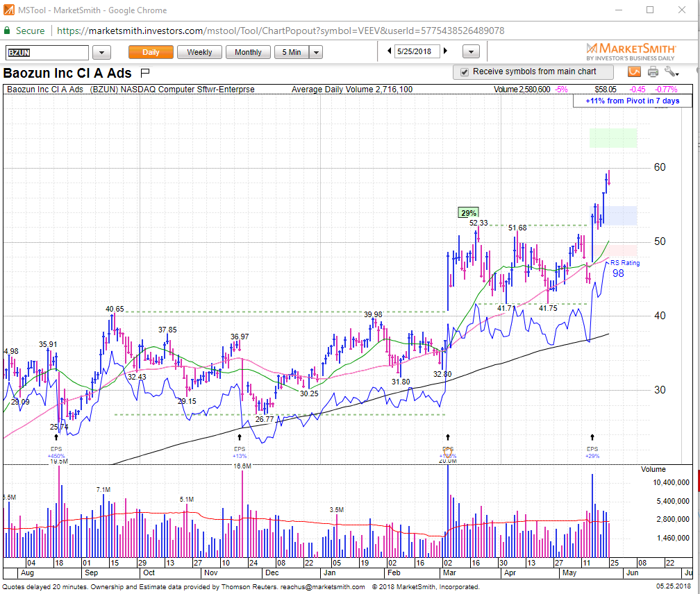700x594 pixels.
Task: Click the Jun month label on time axis
Action: (x=632, y=572)
